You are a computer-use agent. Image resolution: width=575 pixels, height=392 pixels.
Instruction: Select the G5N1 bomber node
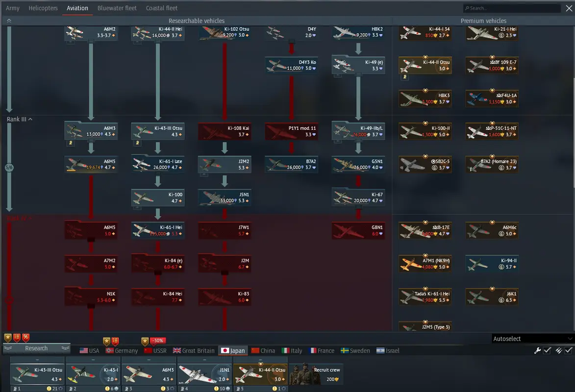point(358,164)
